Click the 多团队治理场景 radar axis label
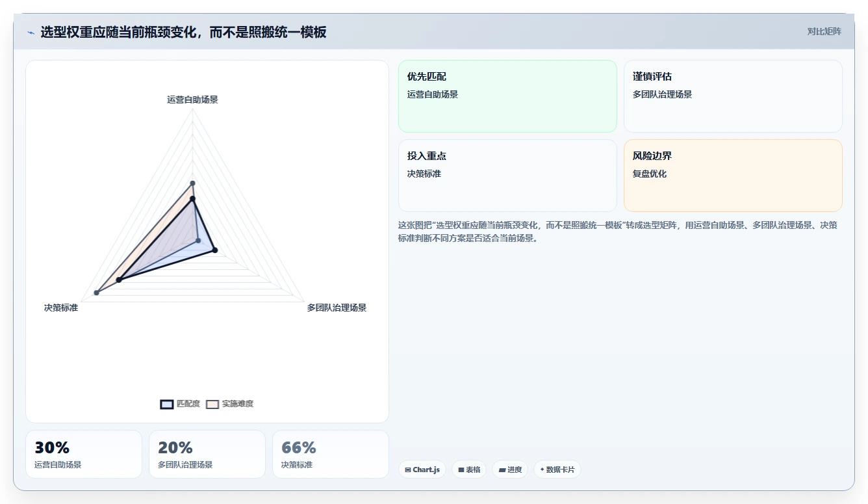 click(x=337, y=308)
